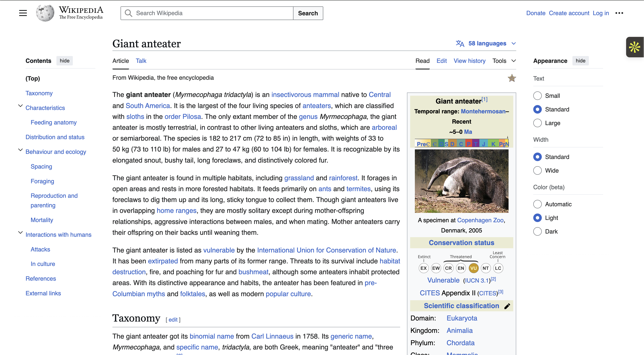The width and height of the screenshot is (644, 355).
Task: Choose the Wide width option
Action: click(x=537, y=171)
